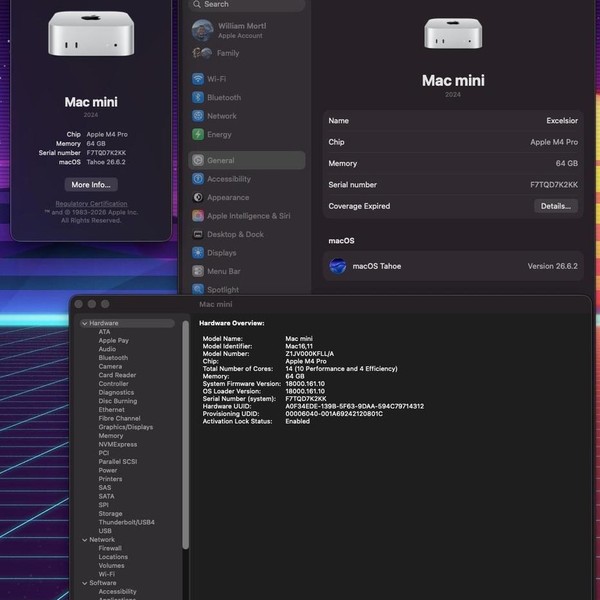Select Printers in Hardware list
The image size is (600, 600).
pyautogui.click(x=111, y=479)
